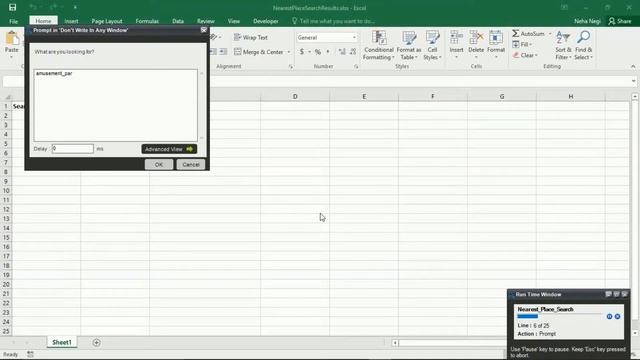Open Number format dialog launcher
Screen dimensions: 640x360
[356, 66]
